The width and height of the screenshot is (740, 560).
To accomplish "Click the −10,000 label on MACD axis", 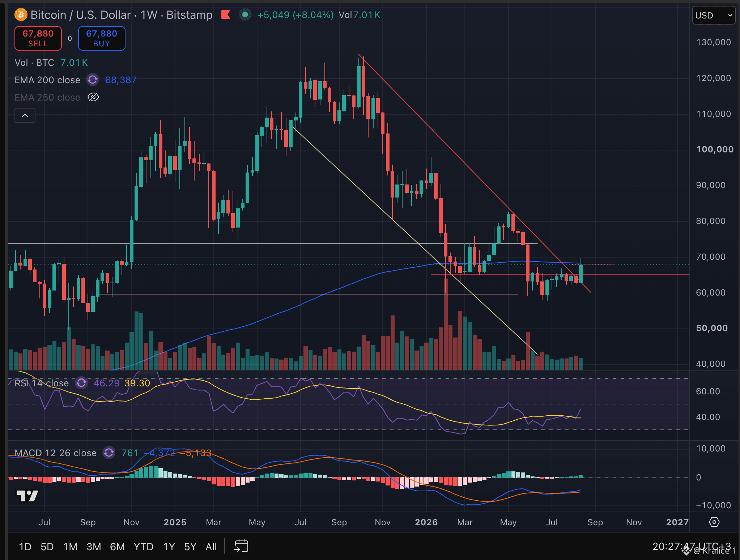I will click(x=714, y=505).
